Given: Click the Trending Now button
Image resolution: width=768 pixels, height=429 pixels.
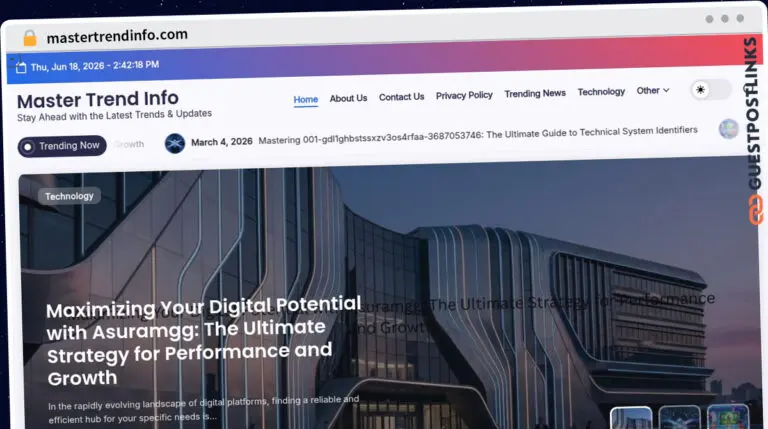Looking at the screenshot, I should click(x=62, y=146).
